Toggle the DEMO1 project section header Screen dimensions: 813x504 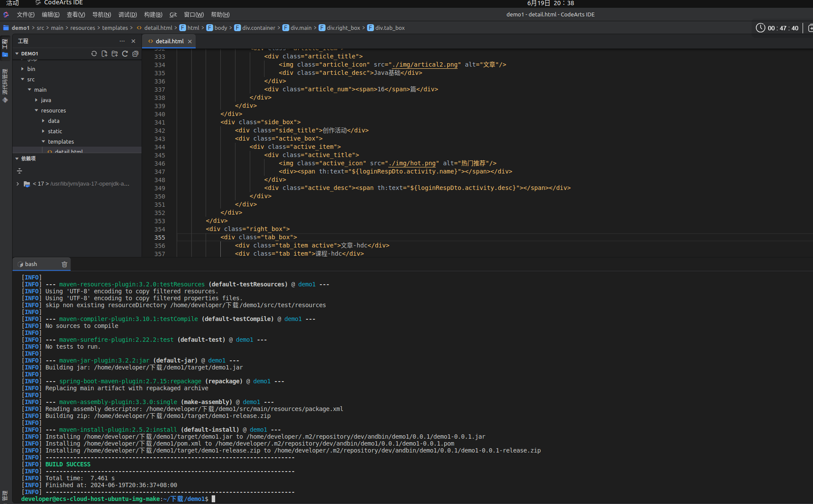click(x=29, y=54)
